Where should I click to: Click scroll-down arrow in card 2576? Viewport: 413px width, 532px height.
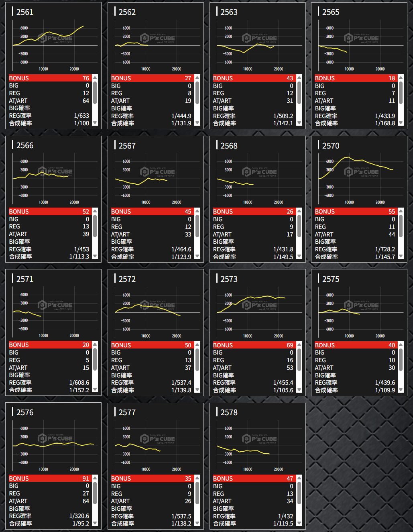pos(95,523)
